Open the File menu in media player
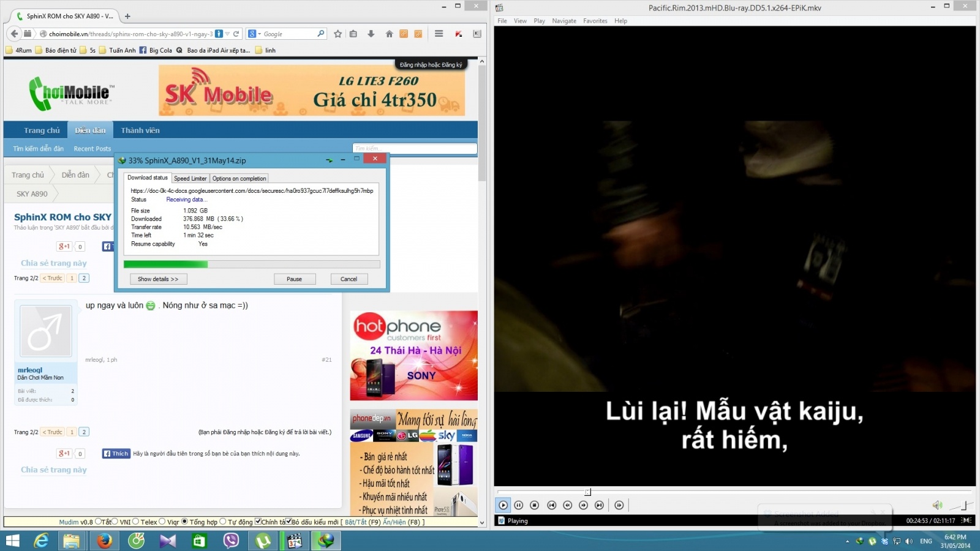 tap(502, 21)
